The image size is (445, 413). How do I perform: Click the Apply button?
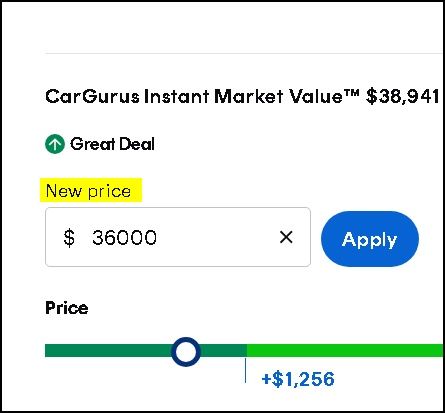pos(370,239)
